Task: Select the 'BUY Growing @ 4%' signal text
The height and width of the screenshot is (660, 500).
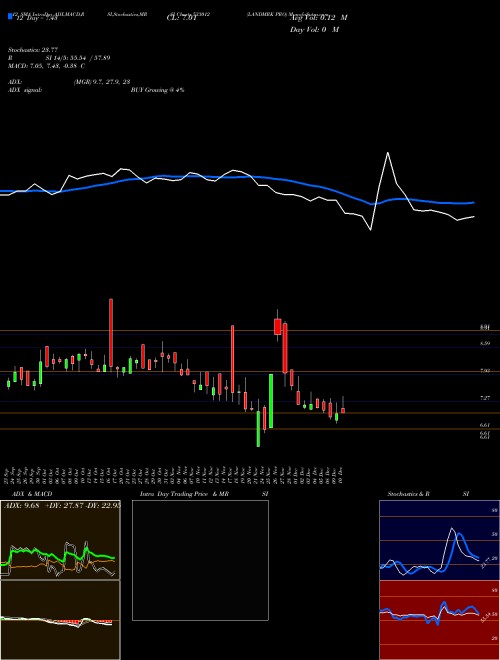Action: (157, 90)
